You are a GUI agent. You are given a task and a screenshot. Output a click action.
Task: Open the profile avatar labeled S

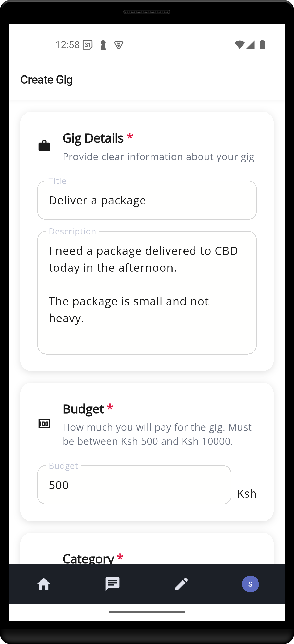tap(250, 584)
